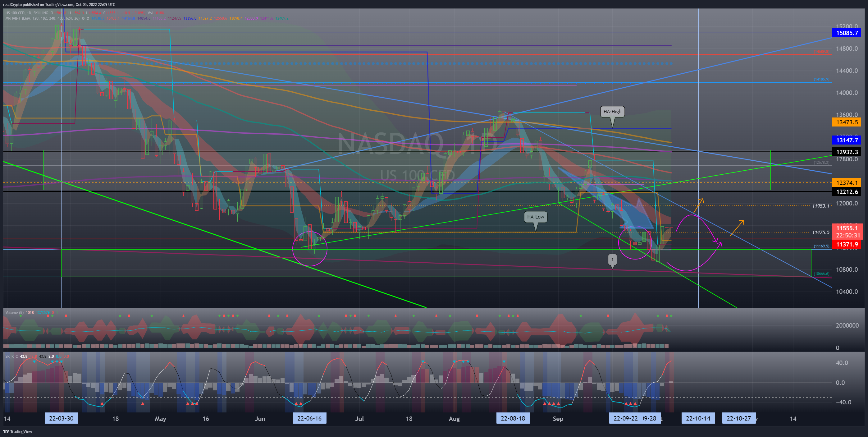Click the current price label 11555.1

coord(847,228)
